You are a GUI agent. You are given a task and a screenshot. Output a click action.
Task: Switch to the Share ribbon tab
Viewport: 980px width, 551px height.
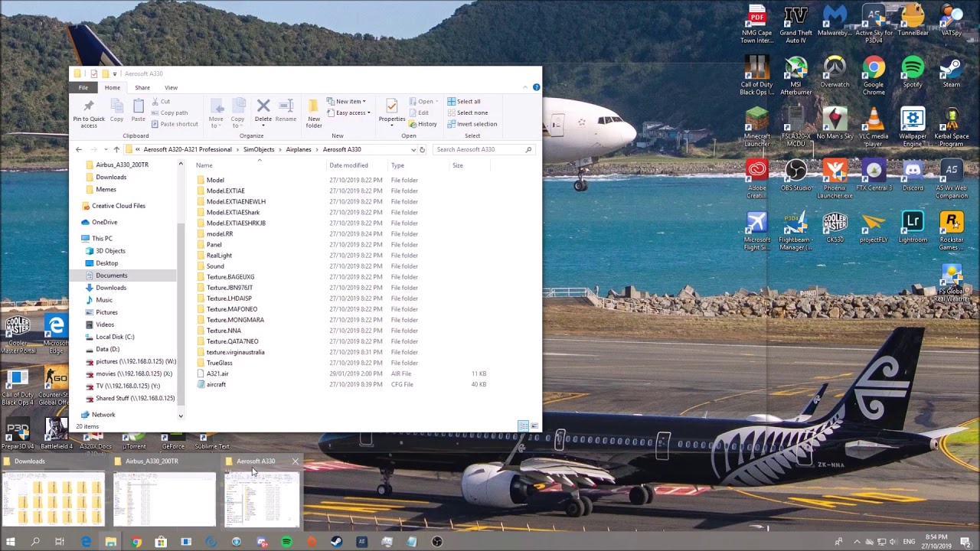142,87
